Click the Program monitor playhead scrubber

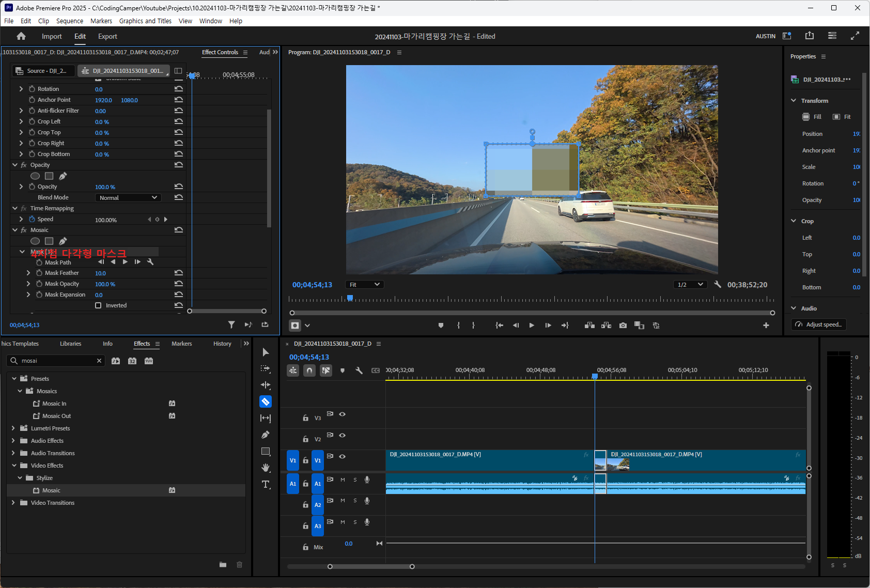[x=350, y=298]
